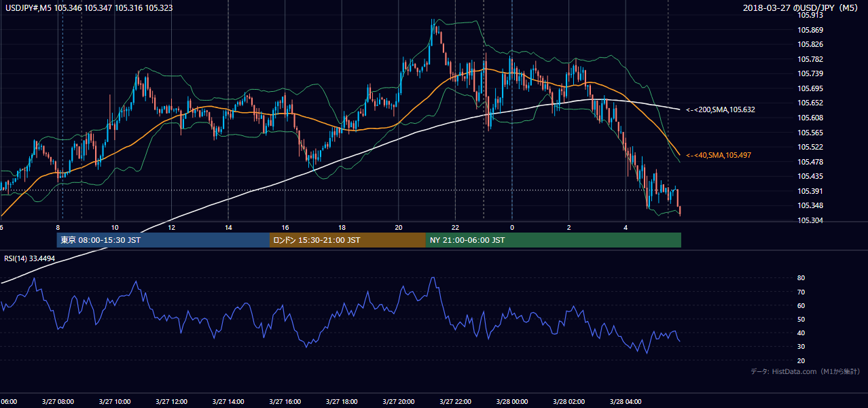Click the bottom date label '3/28 04:00'

click(626, 402)
